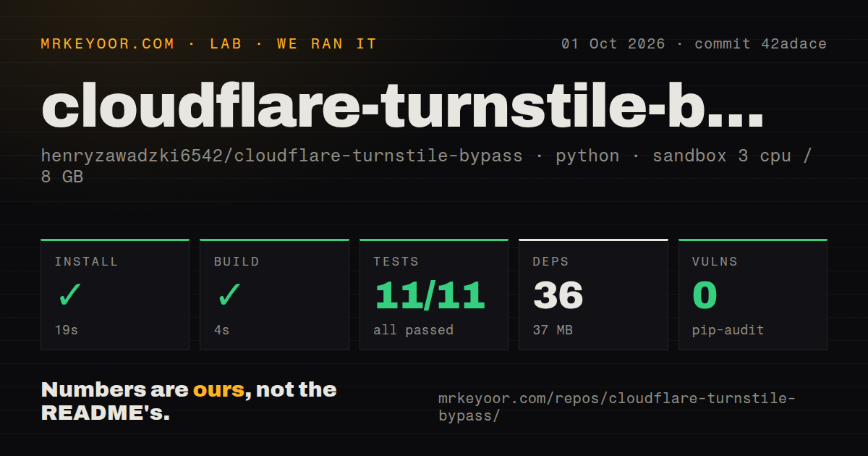This screenshot has width=868, height=456.
Task: Click the 11/11 tests value
Action: [429, 295]
